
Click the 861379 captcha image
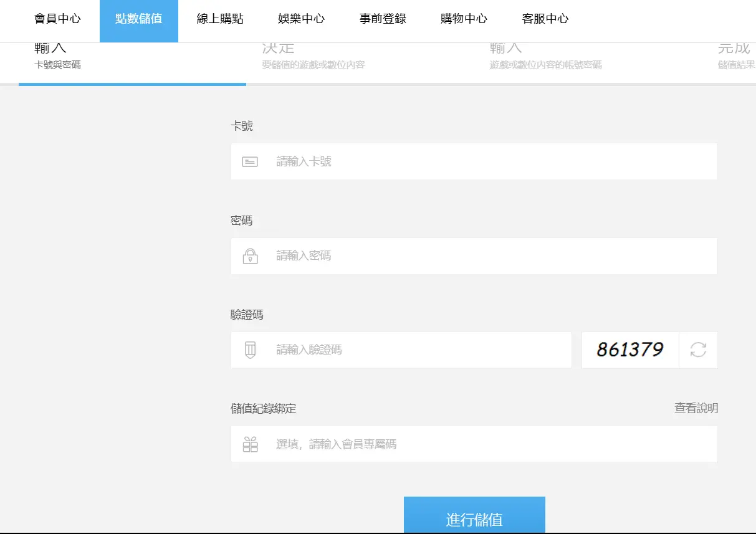629,350
